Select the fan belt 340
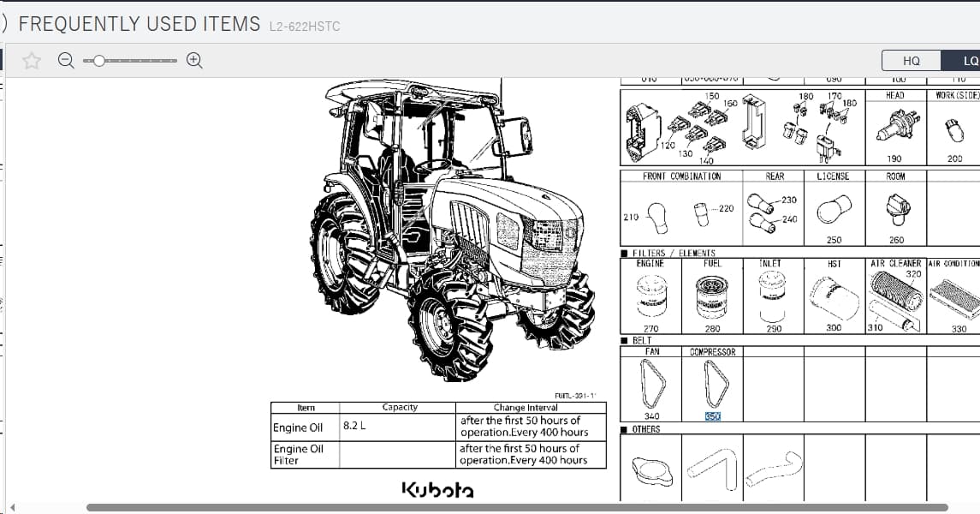 (x=652, y=384)
